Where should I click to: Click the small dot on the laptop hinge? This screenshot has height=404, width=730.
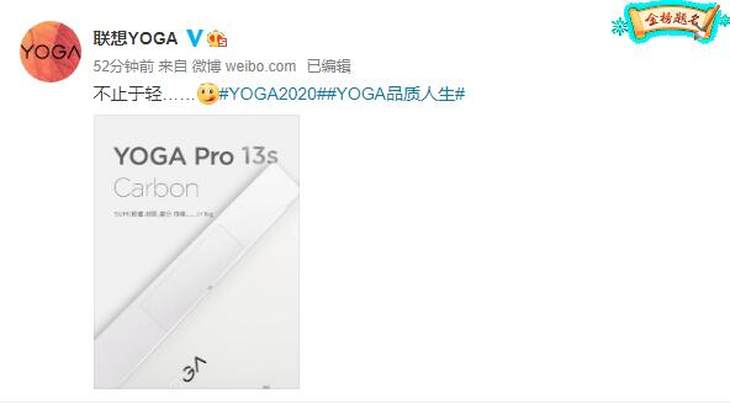(x=210, y=288)
